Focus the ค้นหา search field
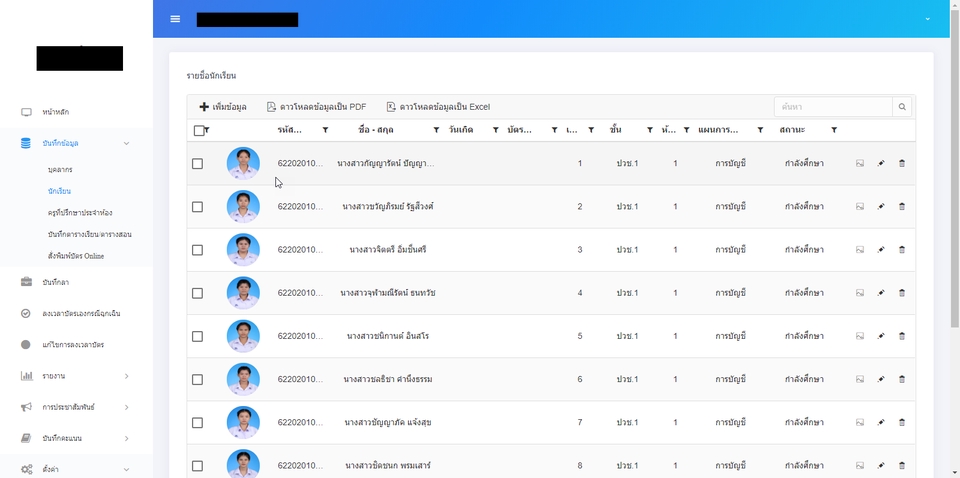The width and height of the screenshot is (960, 478). (x=833, y=107)
